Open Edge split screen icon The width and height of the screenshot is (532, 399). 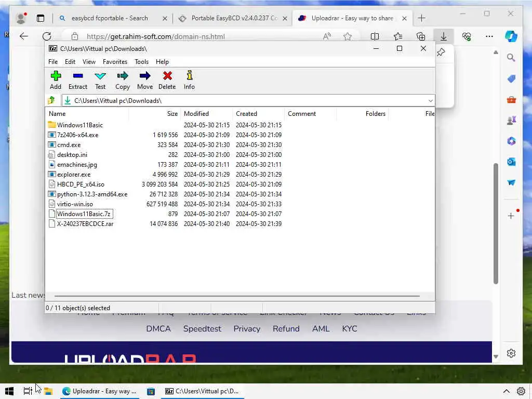[375, 37]
